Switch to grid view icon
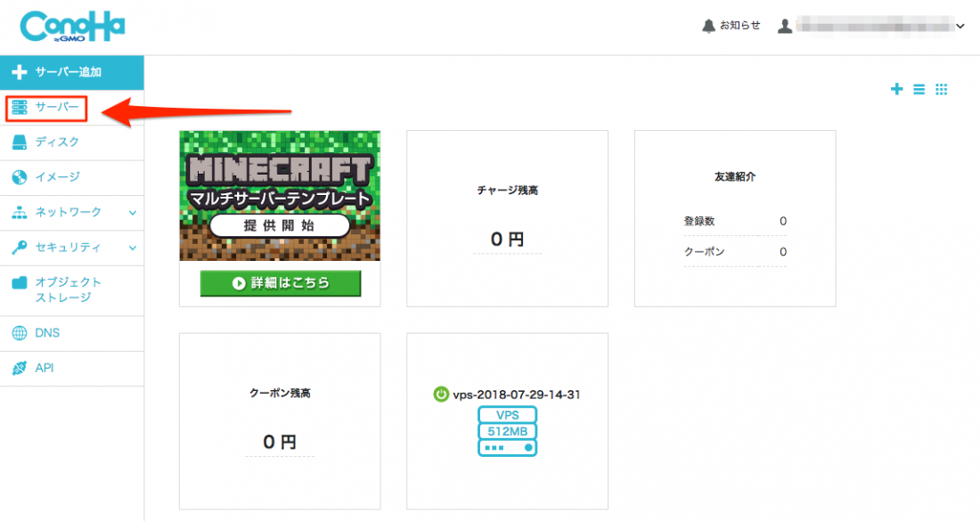The image size is (980, 521). (x=942, y=89)
